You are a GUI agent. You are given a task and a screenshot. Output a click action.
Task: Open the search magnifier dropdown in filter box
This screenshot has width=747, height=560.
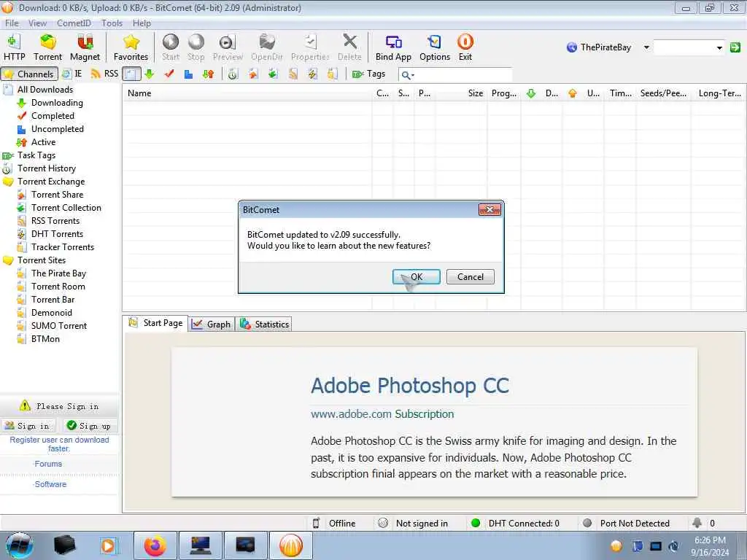[x=408, y=75]
